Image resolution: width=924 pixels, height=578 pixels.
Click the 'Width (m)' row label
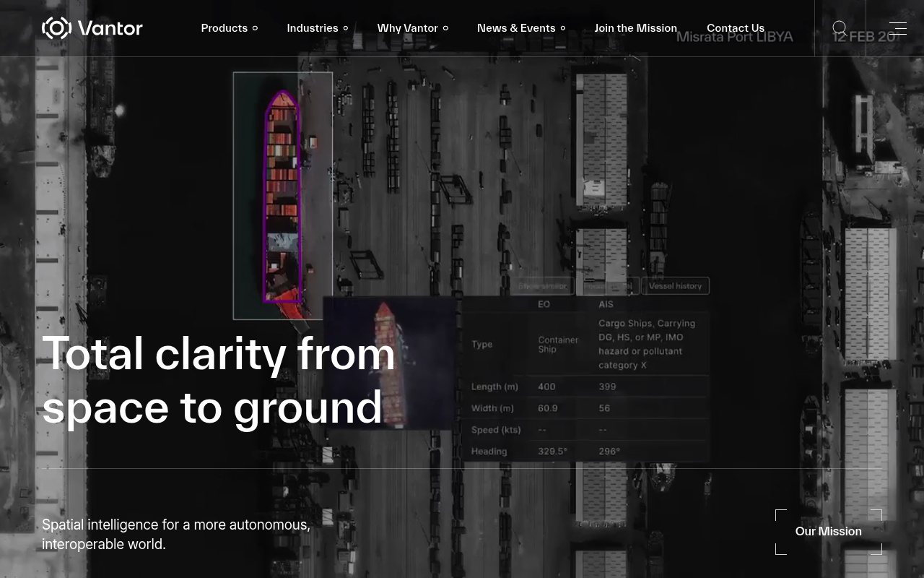(x=492, y=408)
